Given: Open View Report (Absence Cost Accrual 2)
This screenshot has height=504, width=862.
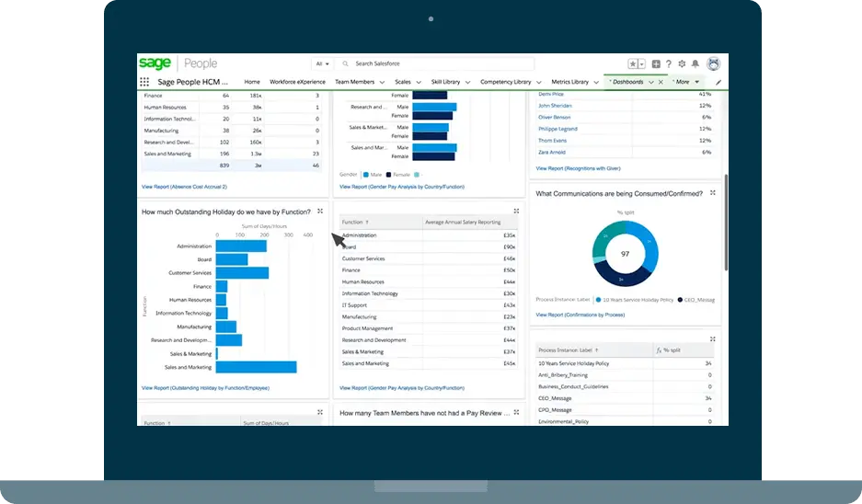Looking at the screenshot, I should coord(184,187).
